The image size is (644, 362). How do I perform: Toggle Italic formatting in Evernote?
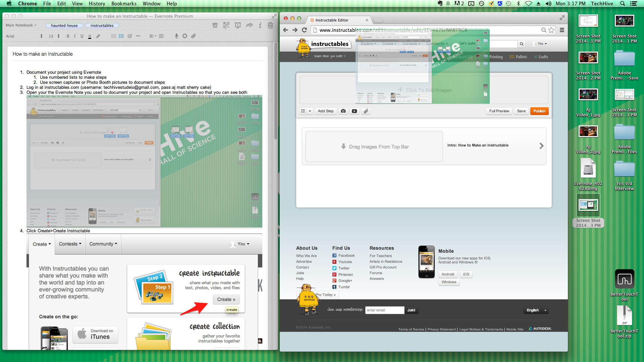pyautogui.click(x=74, y=36)
